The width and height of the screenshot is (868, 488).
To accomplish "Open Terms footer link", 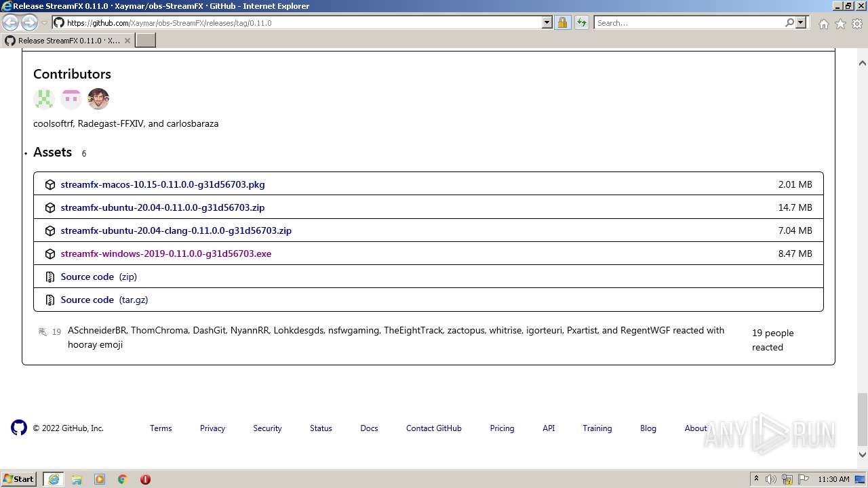I will pyautogui.click(x=161, y=428).
